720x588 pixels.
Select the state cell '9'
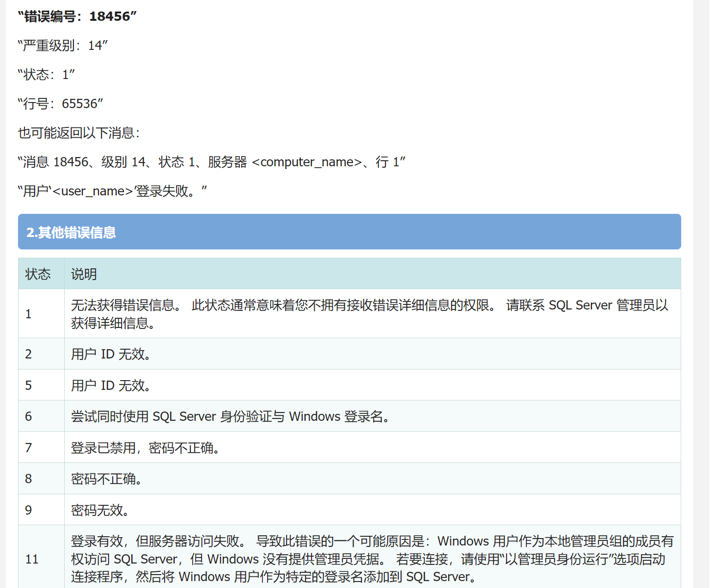(x=41, y=510)
